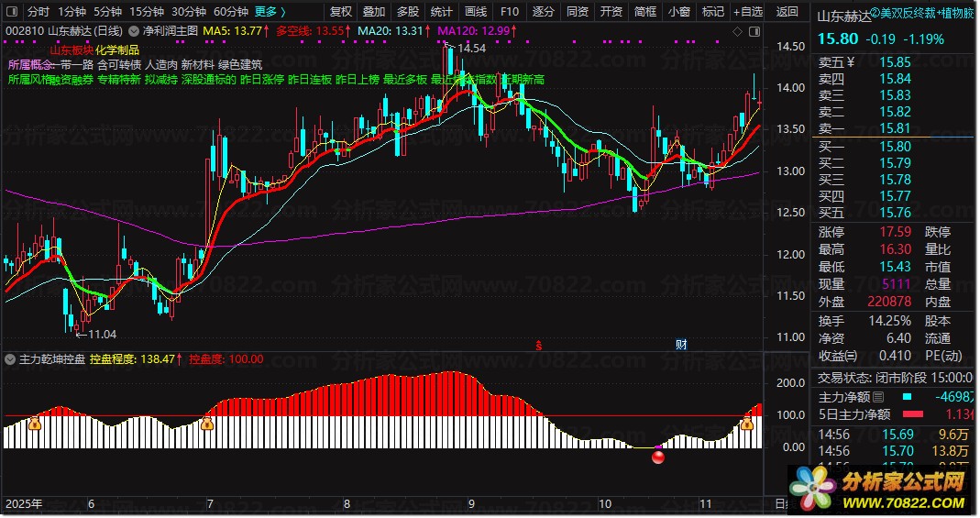980x518 pixels.
Task: Select the 15分钟 period tab
Action: (x=147, y=11)
